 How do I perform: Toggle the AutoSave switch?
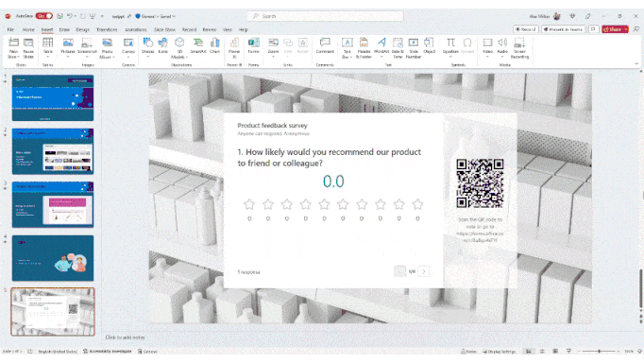pos(44,16)
